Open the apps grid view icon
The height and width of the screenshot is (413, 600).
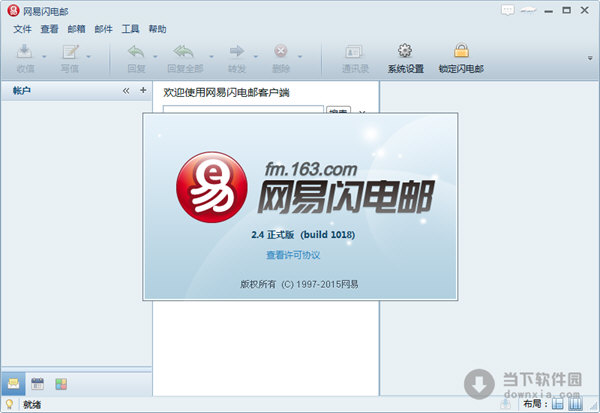click(x=61, y=384)
